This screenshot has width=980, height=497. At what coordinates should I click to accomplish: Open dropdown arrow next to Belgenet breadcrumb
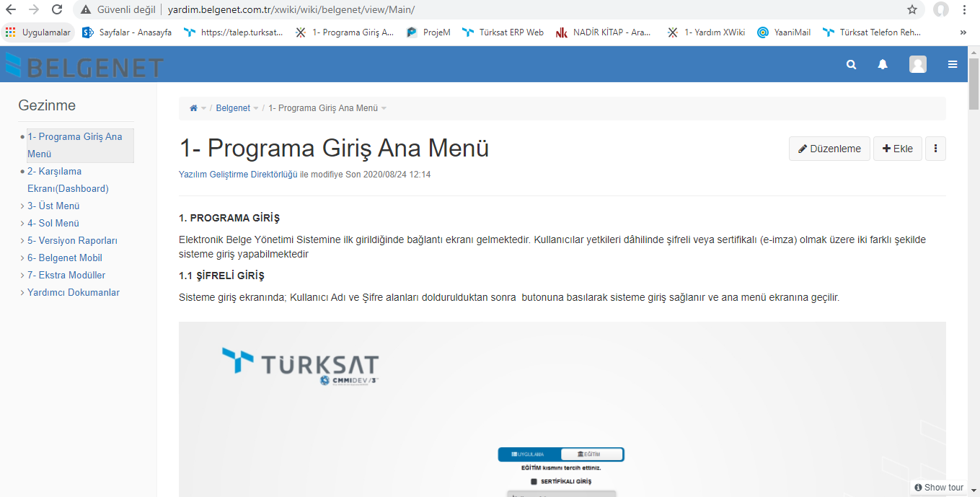click(x=256, y=108)
